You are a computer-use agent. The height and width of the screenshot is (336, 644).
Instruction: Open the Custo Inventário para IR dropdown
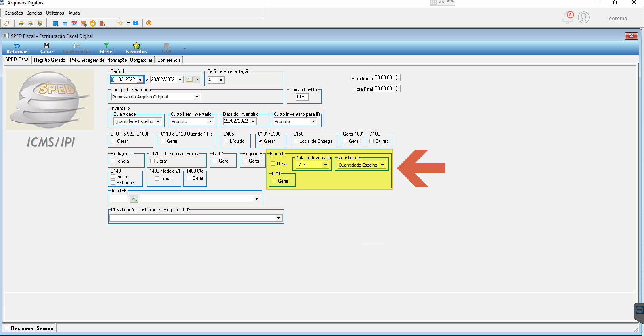pos(313,121)
